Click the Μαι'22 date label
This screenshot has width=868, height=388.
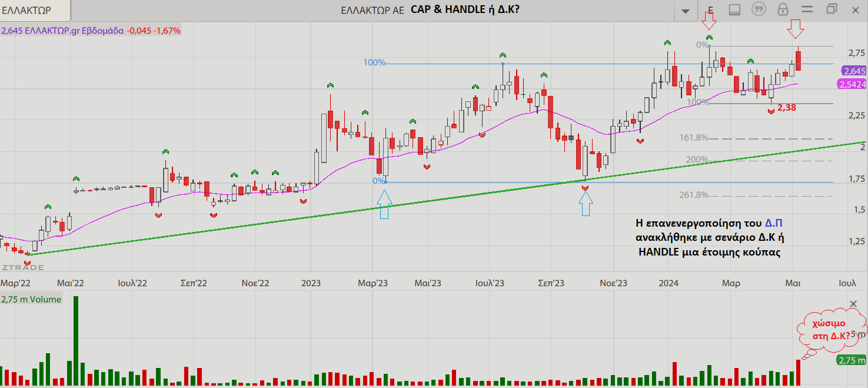[70, 283]
